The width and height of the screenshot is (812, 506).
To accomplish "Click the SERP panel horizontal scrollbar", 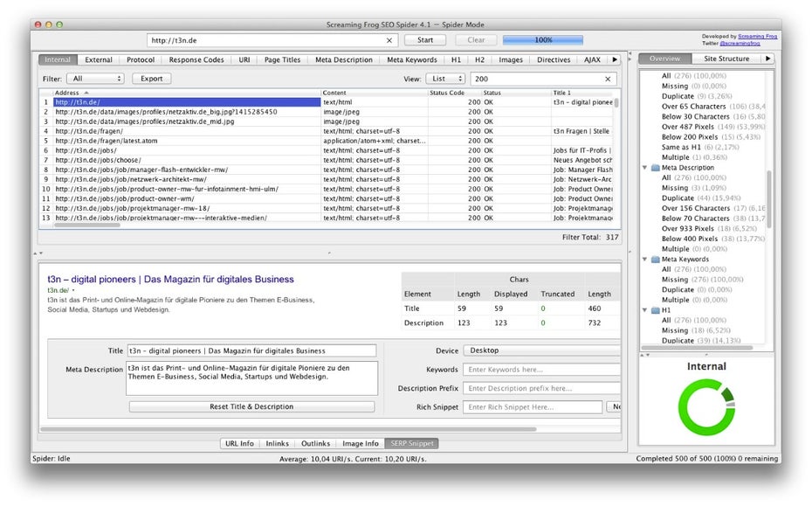I will point(288,429).
